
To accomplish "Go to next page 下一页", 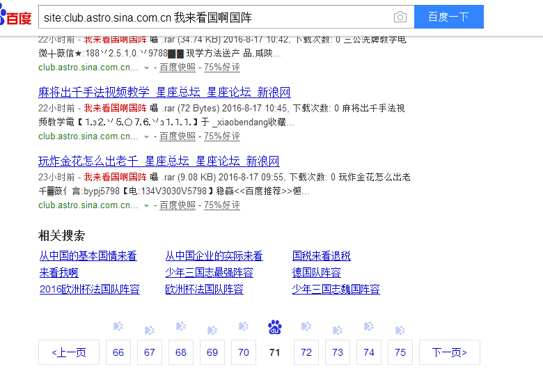I will coord(449,352).
